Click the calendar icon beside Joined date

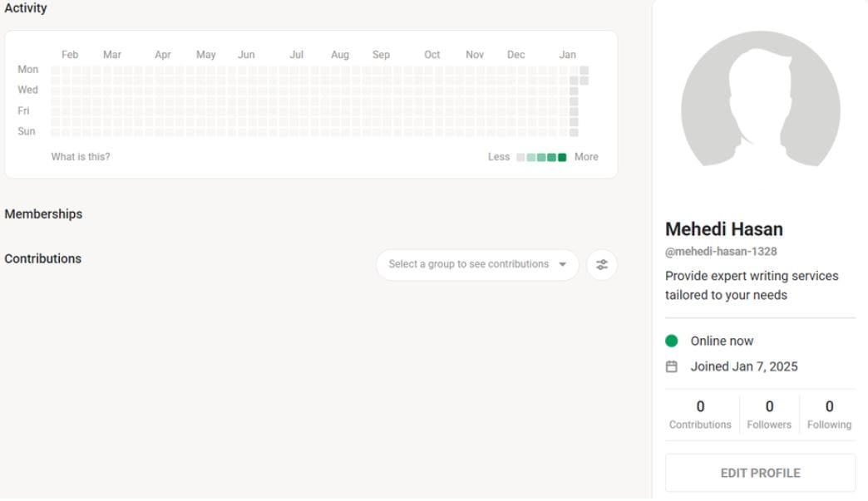point(672,366)
